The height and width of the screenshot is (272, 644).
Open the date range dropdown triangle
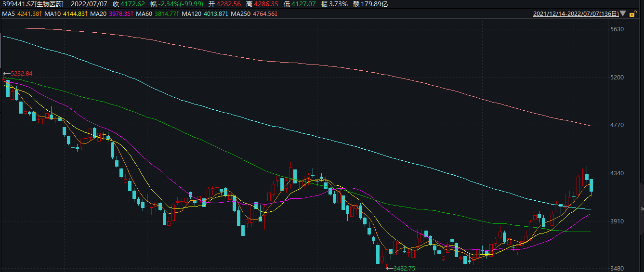[x=623, y=14]
